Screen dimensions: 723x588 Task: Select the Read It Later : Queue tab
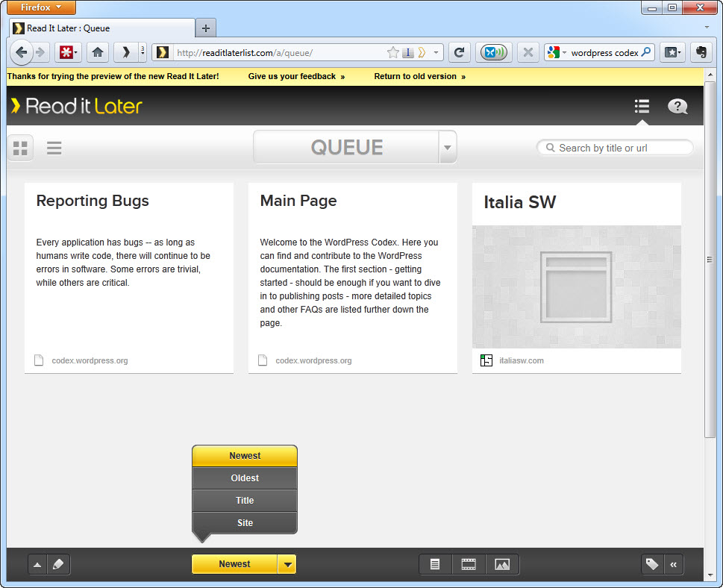click(102, 28)
